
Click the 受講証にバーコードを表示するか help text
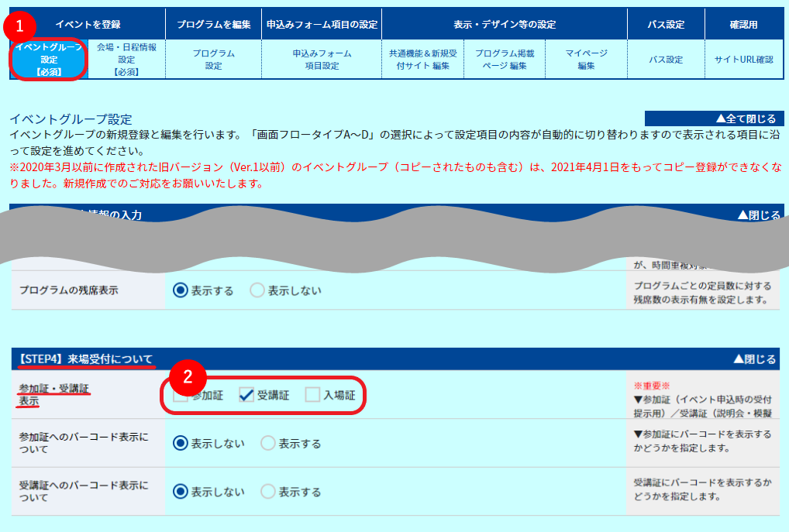702,489
